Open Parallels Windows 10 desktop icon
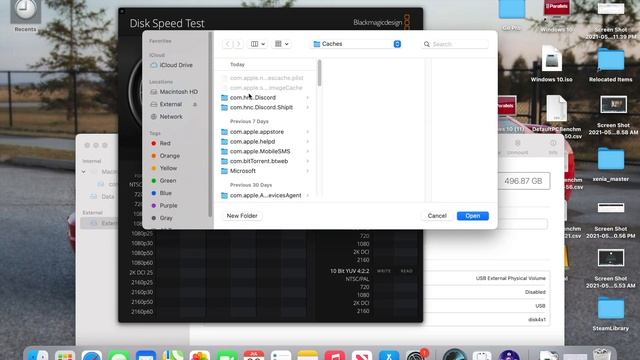 556,16
